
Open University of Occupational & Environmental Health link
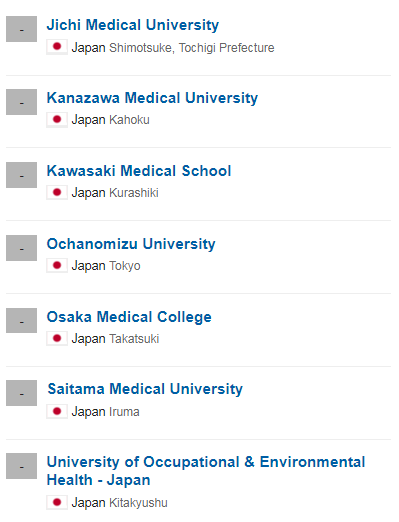point(206,471)
